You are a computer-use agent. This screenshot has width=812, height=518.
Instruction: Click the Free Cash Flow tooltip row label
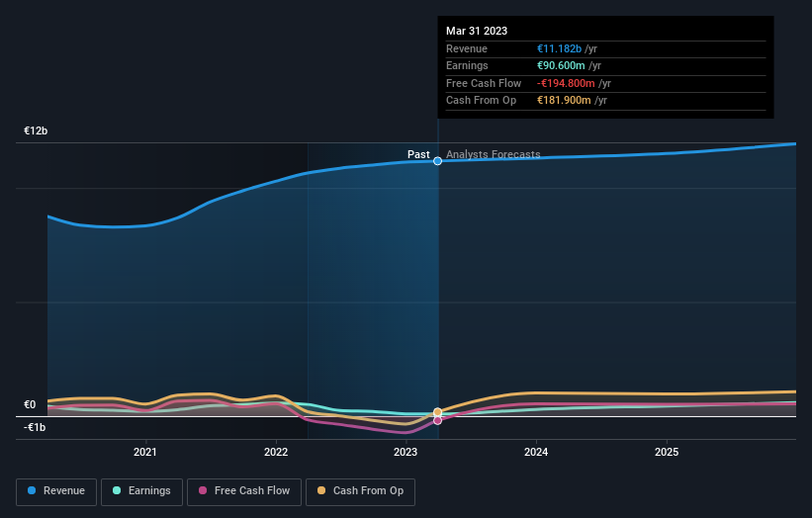point(484,83)
